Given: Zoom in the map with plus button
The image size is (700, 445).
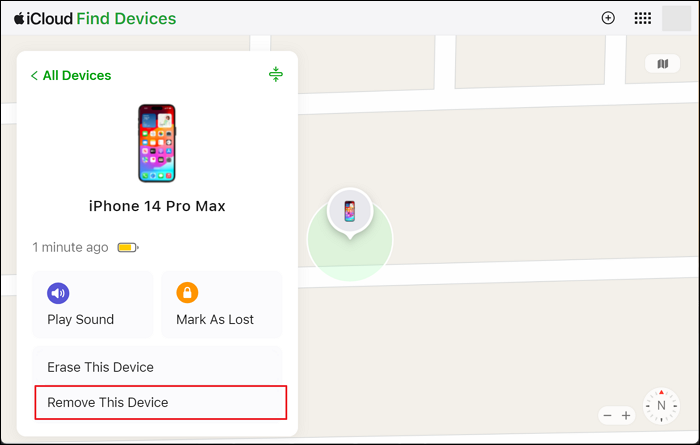Looking at the screenshot, I should [626, 416].
